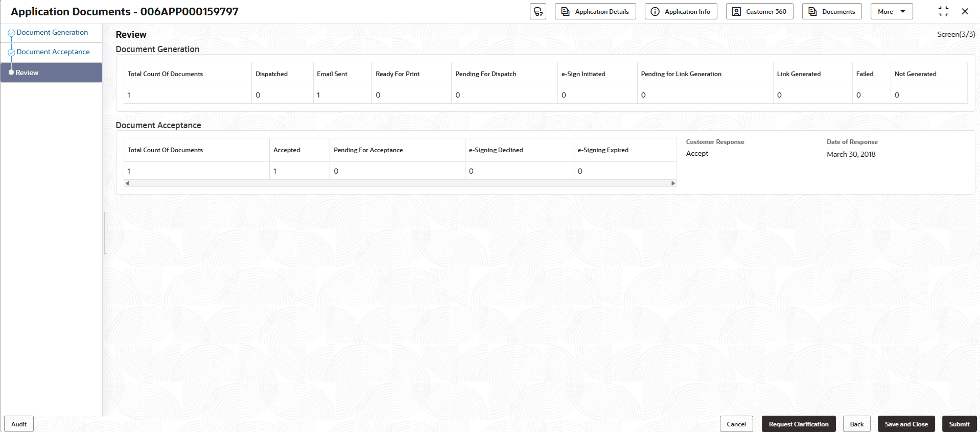The image size is (980, 432).
Task: Click the Cancel button
Action: pos(736,424)
